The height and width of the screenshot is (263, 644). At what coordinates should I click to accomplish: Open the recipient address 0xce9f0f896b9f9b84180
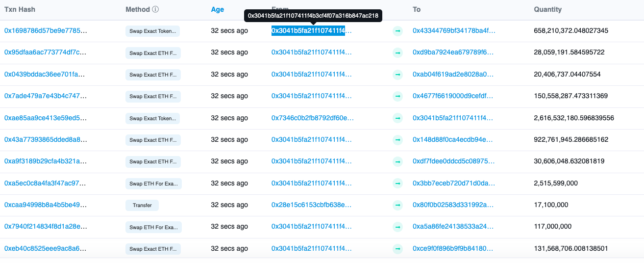[x=453, y=249]
